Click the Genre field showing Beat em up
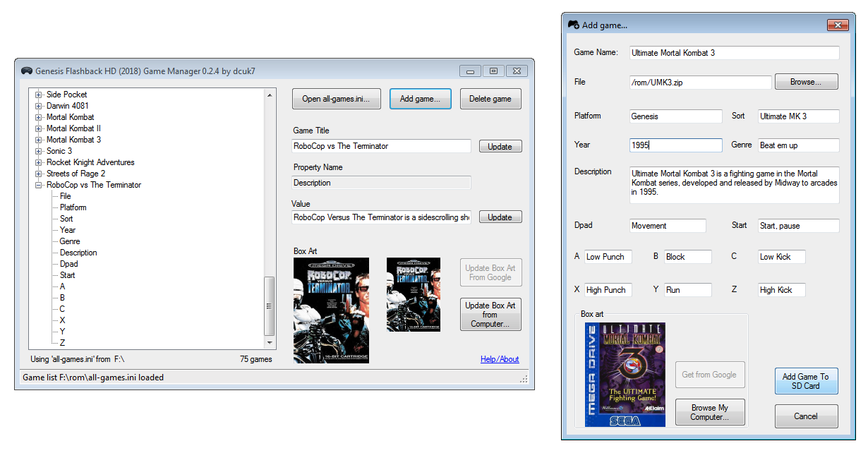The width and height of the screenshot is (868, 453). coord(799,145)
